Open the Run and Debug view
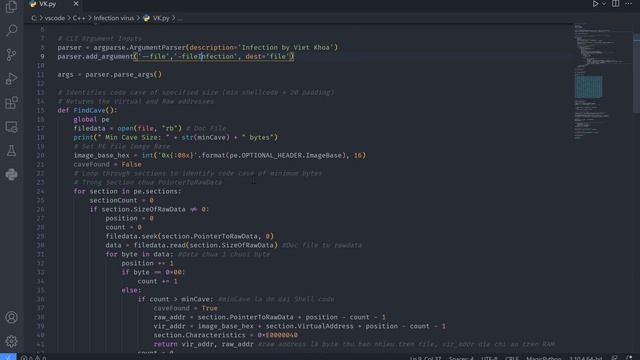640x360 pixels. [x=11, y=78]
